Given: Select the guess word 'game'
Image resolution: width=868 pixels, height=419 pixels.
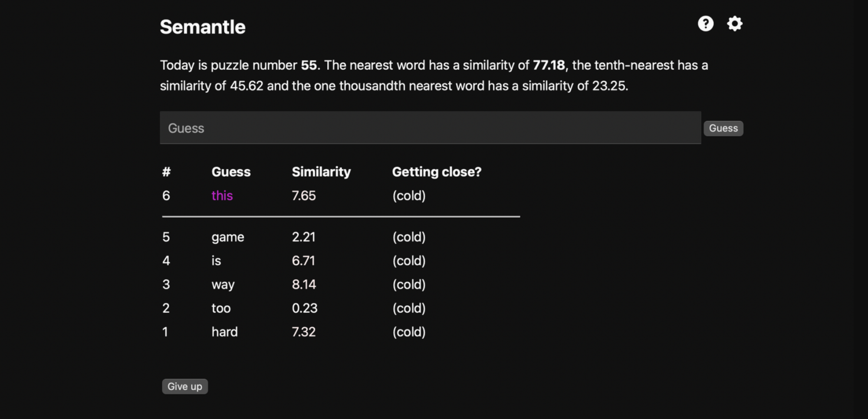Looking at the screenshot, I should tap(228, 238).
